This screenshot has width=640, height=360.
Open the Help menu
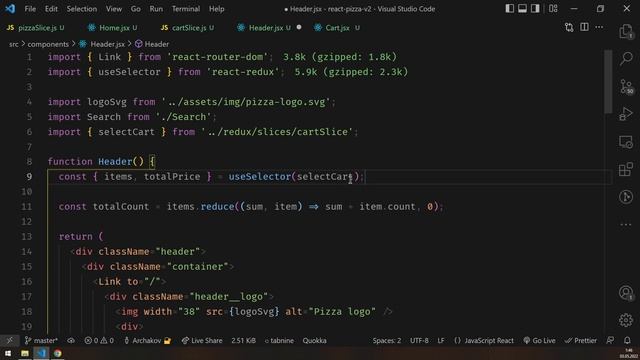tap(216, 9)
